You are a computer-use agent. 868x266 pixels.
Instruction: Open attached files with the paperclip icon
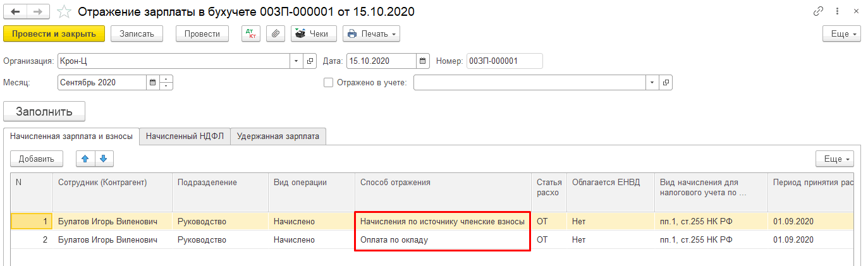click(x=276, y=33)
